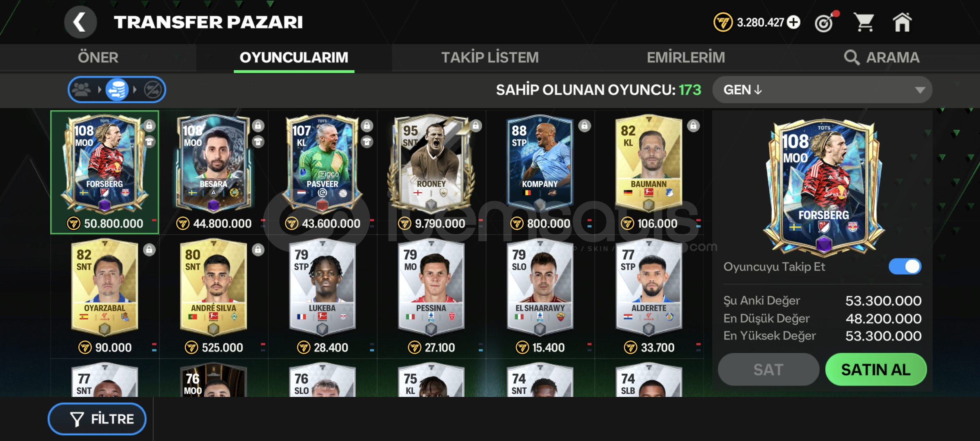Toggle the Oyuncuyu Takip Et switch

[905, 267]
